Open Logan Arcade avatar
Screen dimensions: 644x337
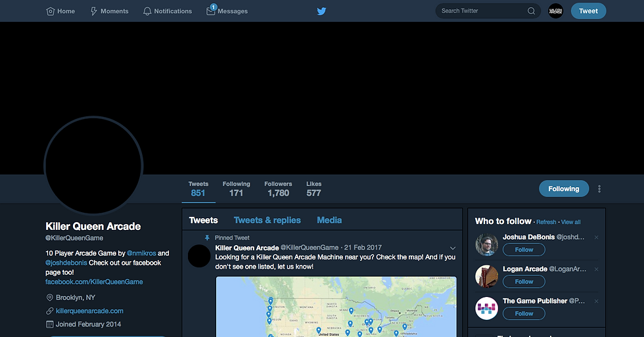tap(487, 277)
